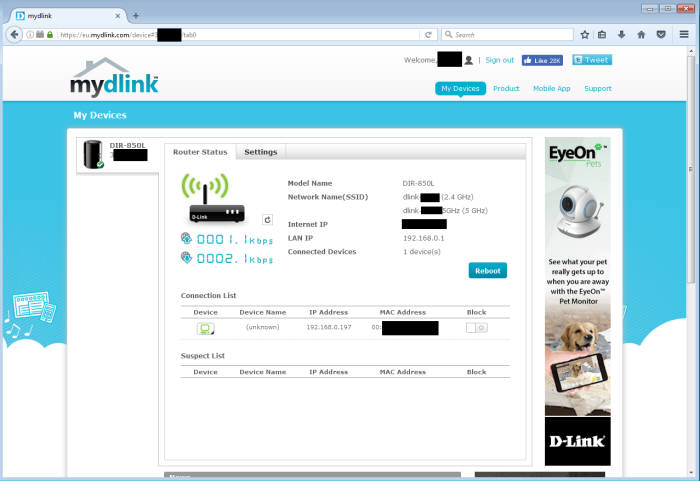The height and width of the screenshot is (481, 700).
Task: Click the D-Link logo in the ad
Action: tap(577, 441)
